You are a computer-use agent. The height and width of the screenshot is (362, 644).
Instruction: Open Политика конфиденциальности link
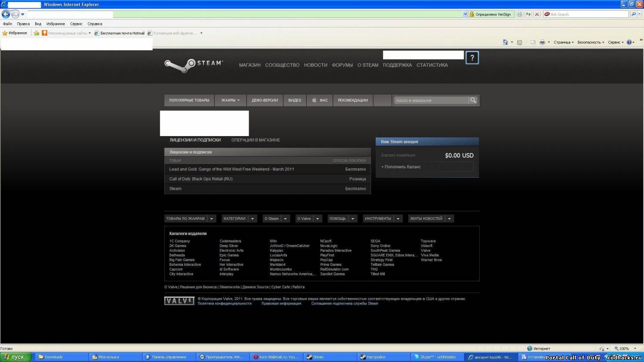[225, 304]
